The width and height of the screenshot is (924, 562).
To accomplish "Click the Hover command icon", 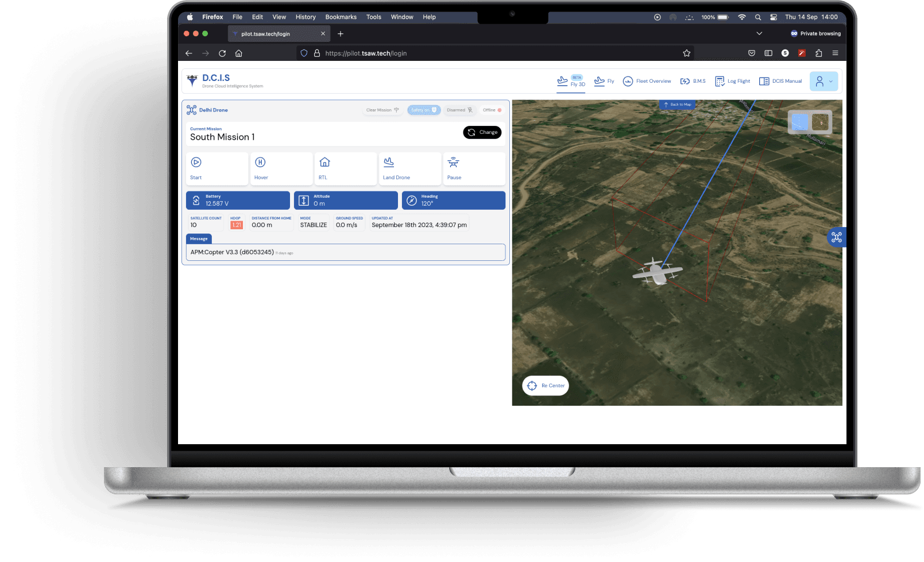I will [260, 163].
